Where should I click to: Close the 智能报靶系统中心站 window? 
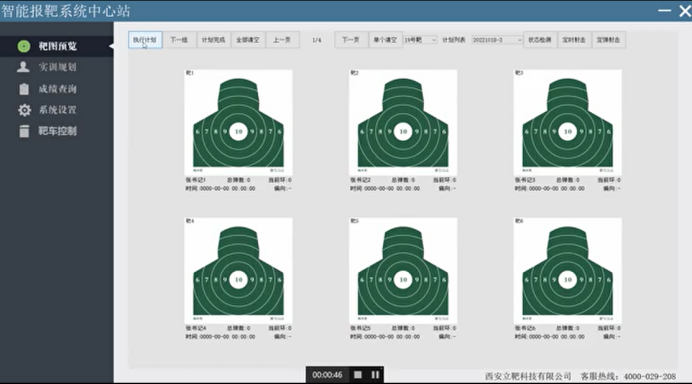[685, 11]
